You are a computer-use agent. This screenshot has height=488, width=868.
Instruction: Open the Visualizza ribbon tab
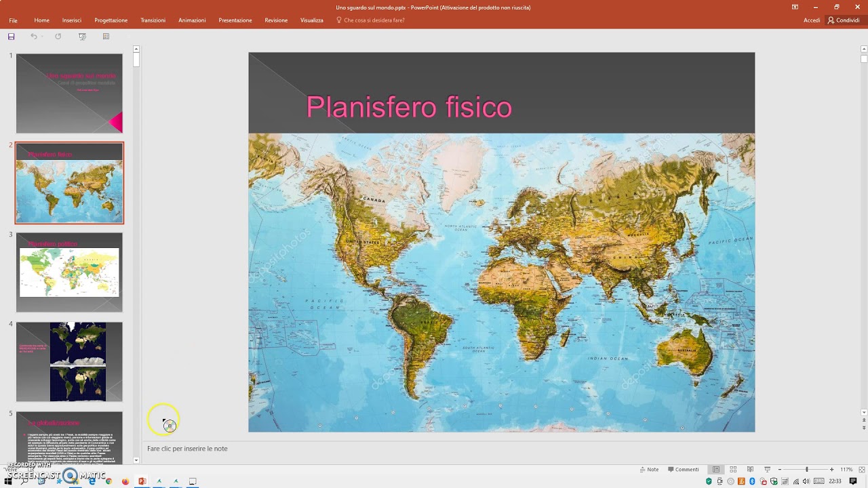coord(312,20)
